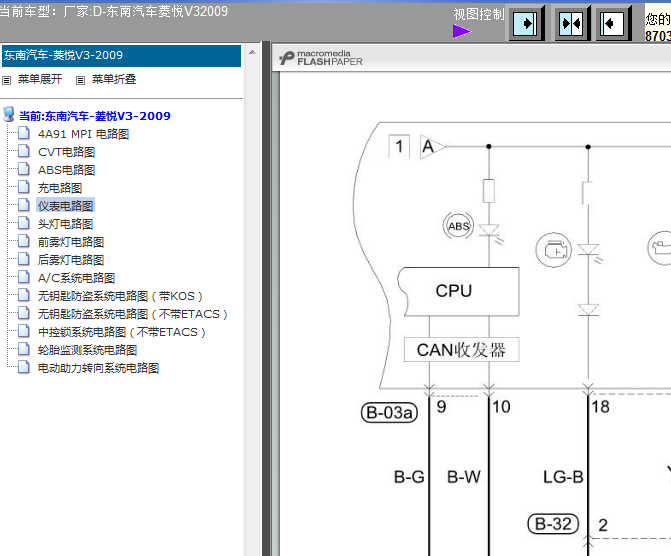
Task: Click the page icon for CVT电路图
Action: (24, 151)
